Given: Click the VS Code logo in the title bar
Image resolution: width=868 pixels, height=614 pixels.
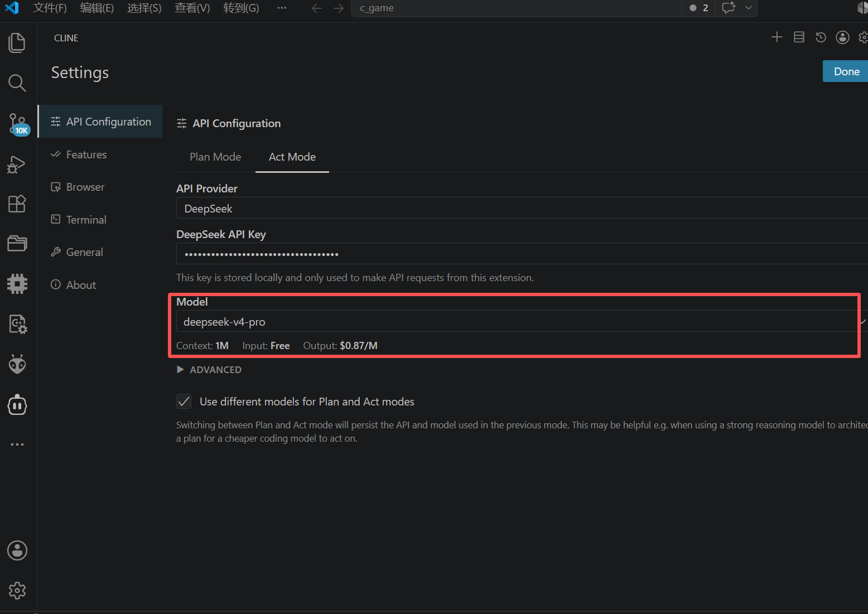Looking at the screenshot, I should 11,8.
